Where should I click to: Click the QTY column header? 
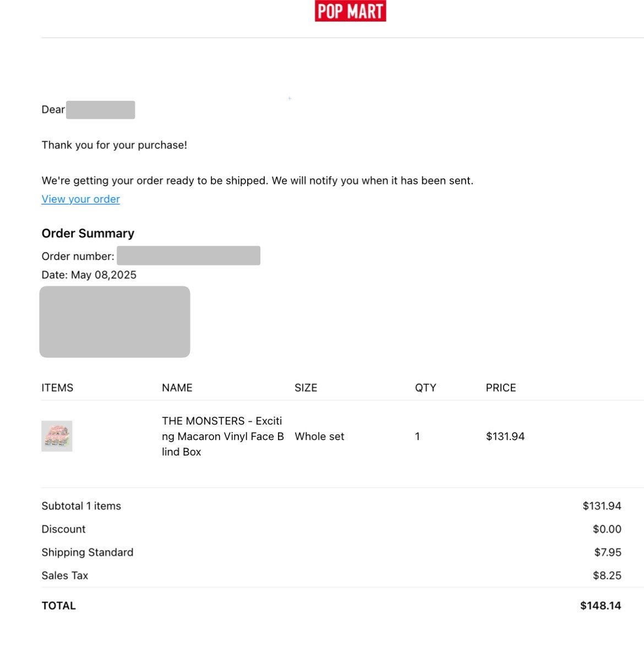[x=425, y=388]
